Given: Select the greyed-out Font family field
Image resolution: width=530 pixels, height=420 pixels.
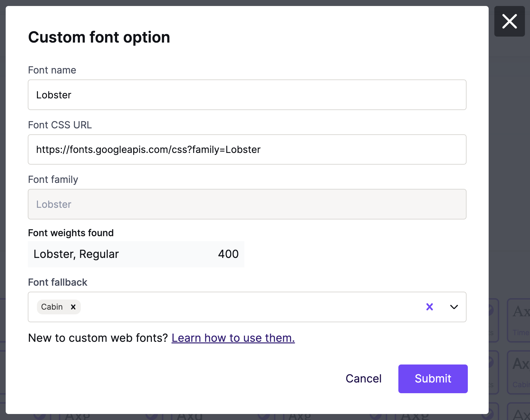Looking at the screenshot, I should coord(247,204).
